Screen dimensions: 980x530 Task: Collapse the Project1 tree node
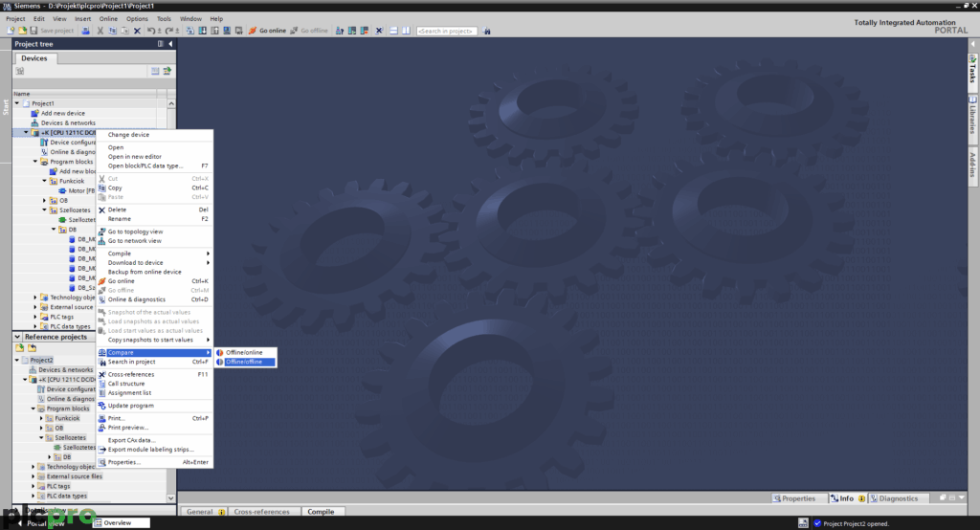[x=17, y=103]
